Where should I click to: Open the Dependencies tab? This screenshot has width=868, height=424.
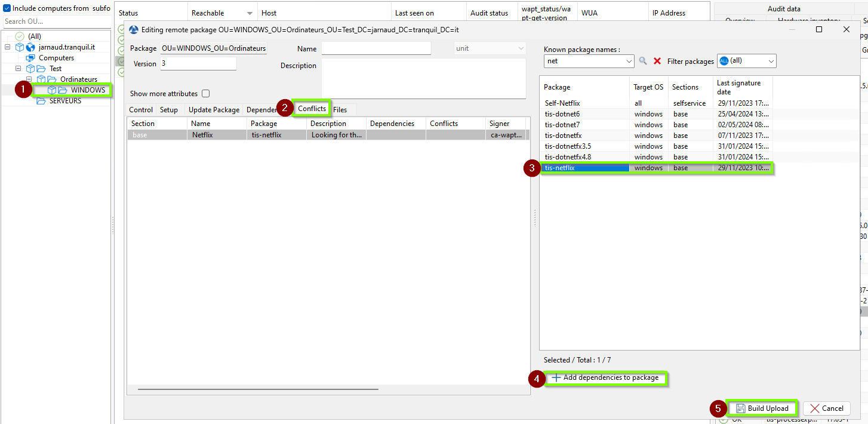tap(261, 110)
